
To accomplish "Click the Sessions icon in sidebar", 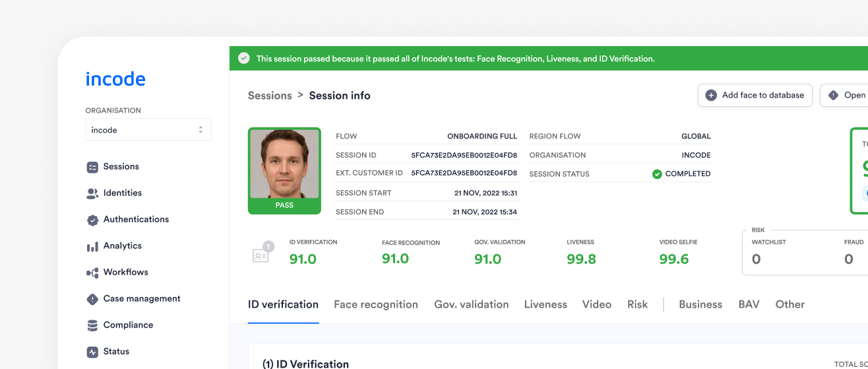I will (92, 167).
